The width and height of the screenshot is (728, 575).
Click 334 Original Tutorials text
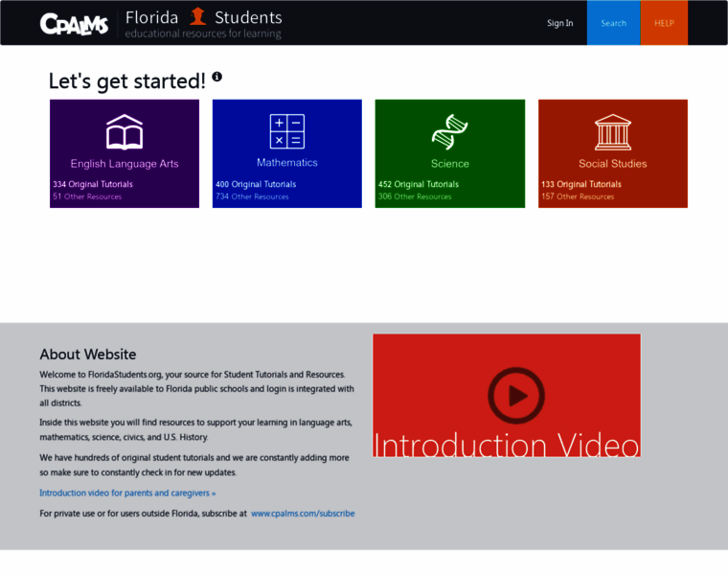coord(93,184)
